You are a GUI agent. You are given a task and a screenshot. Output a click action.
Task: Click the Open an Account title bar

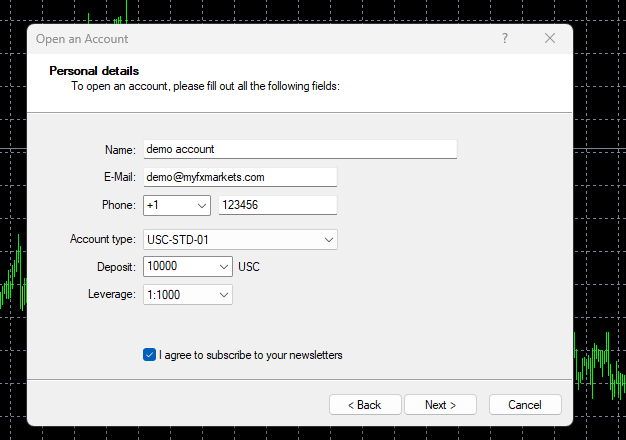coord(250,39)
